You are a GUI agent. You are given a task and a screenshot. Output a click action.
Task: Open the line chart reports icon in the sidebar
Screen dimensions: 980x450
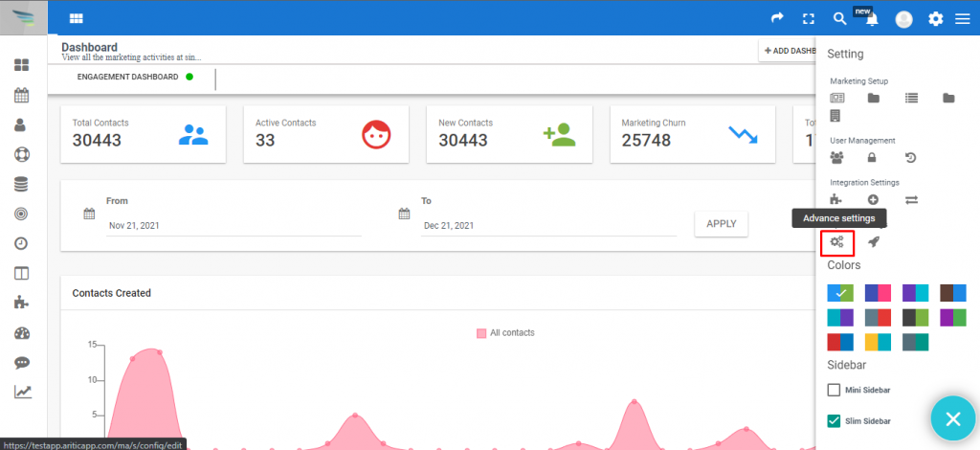pyautogui.click(x=23, y=392)
